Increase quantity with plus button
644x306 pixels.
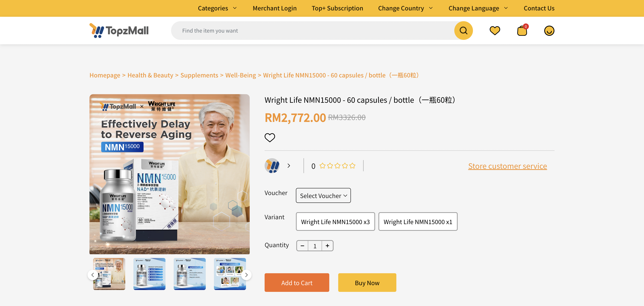(x=327, y=246)
